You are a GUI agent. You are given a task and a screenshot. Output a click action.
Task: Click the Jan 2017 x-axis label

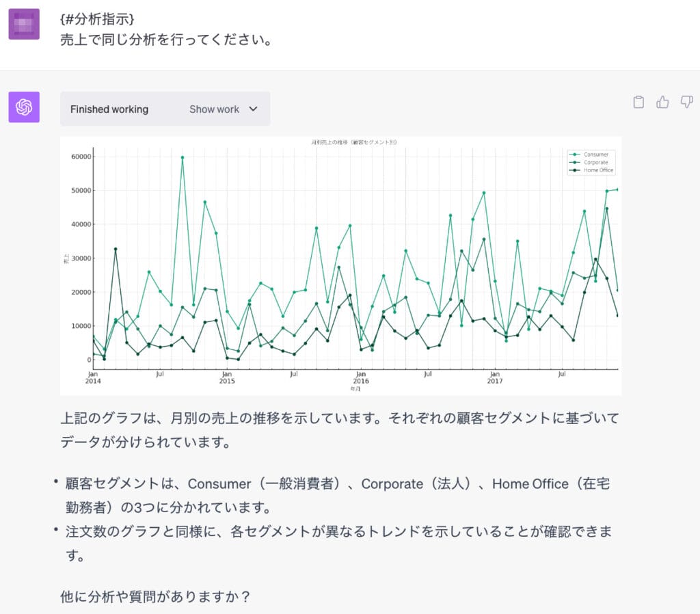[x=495, y=377]
